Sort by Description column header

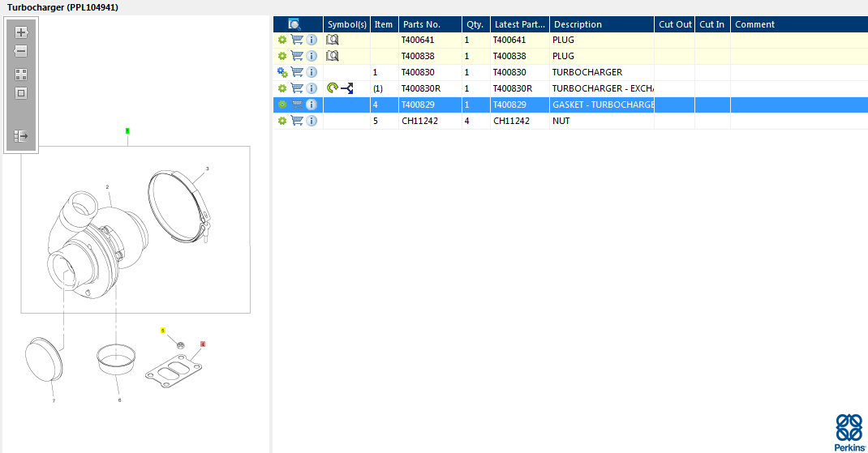pyautogui.click(x=602, y=24)
